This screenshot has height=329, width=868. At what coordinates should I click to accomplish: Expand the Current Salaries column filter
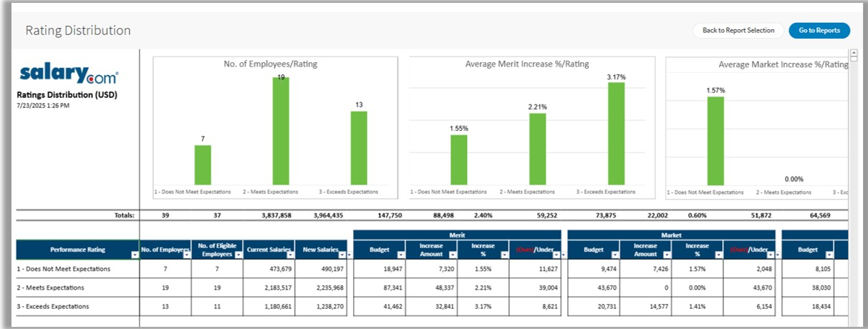pyautogui.click(x=291, y=255)
